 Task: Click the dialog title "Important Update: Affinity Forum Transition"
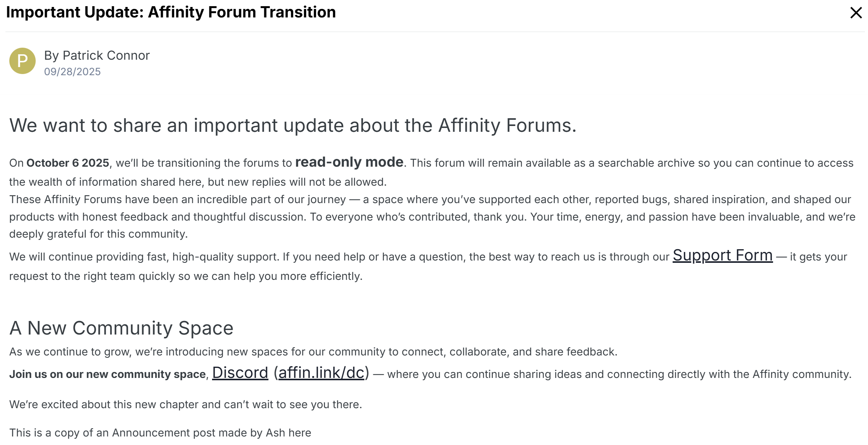(171, 12)
